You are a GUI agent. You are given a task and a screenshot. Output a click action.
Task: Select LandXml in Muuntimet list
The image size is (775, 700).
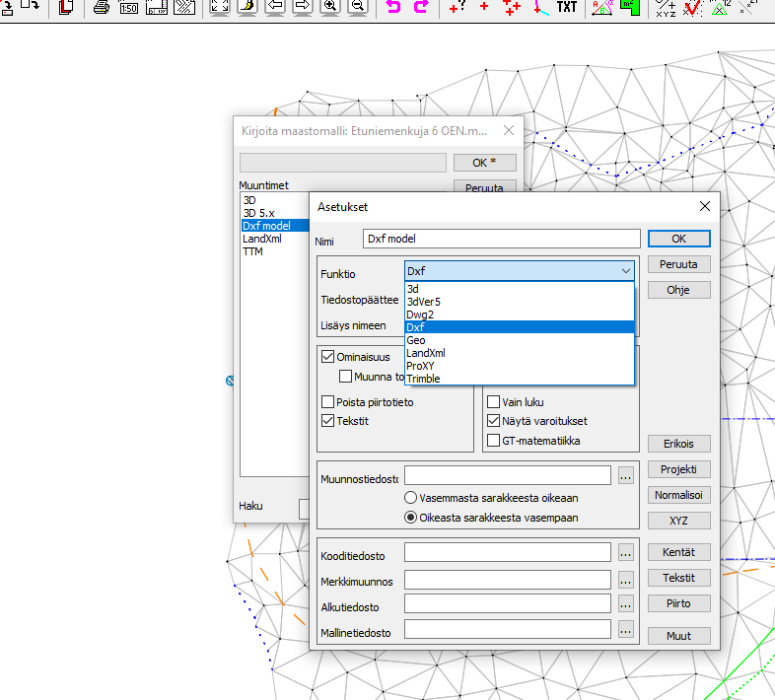275,239
